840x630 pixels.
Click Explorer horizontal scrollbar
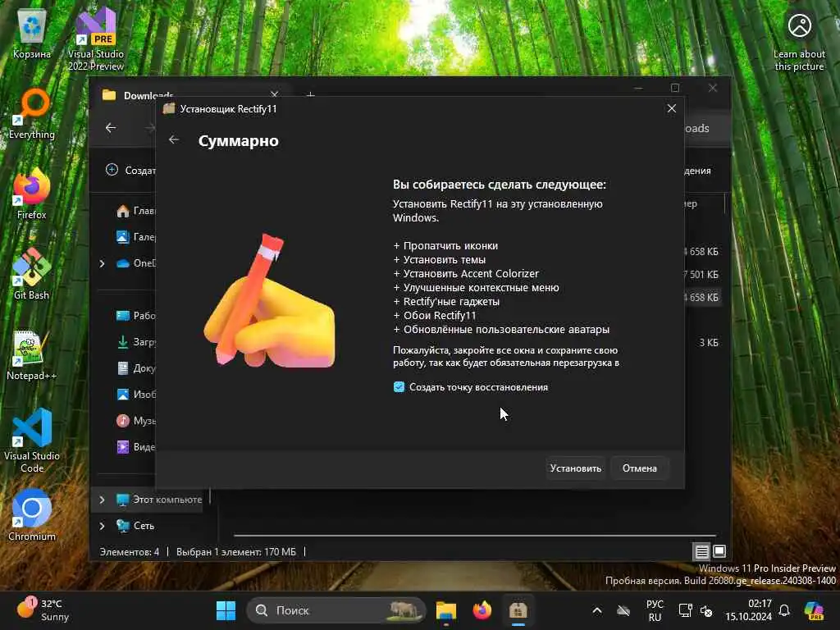point(475,535)
